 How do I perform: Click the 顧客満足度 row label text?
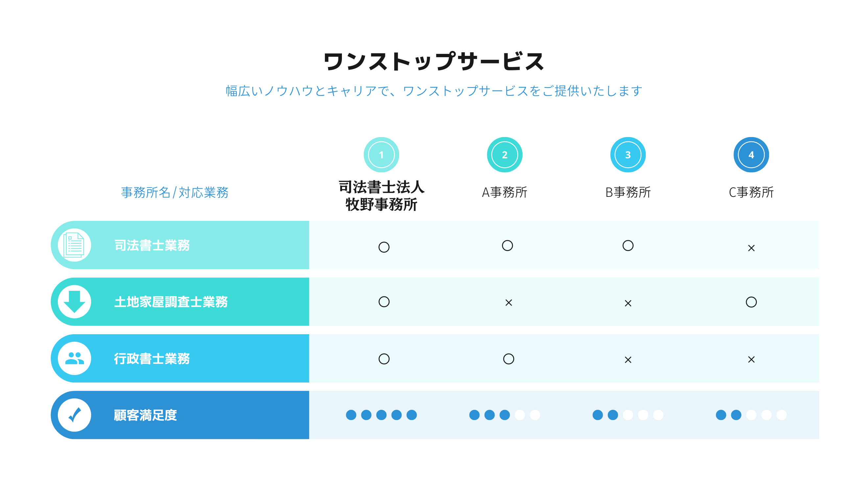click(x=145, y=415)
